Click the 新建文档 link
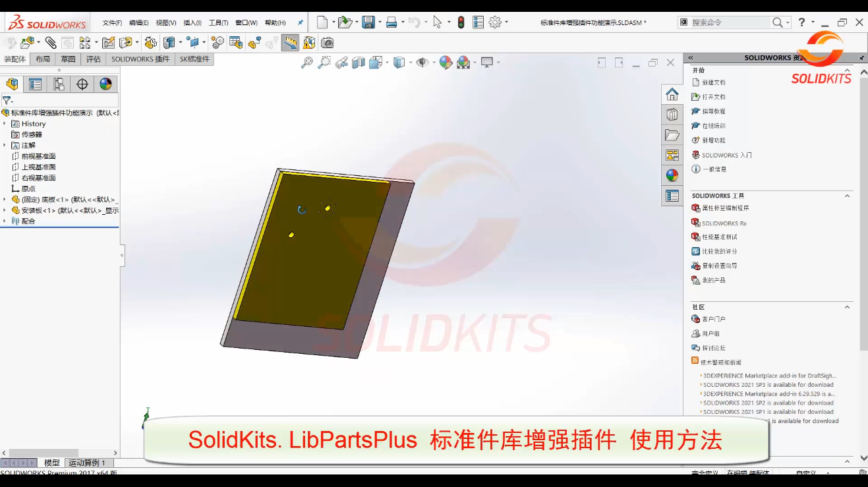This screenshot has height=487, width=868. point(713,82)
